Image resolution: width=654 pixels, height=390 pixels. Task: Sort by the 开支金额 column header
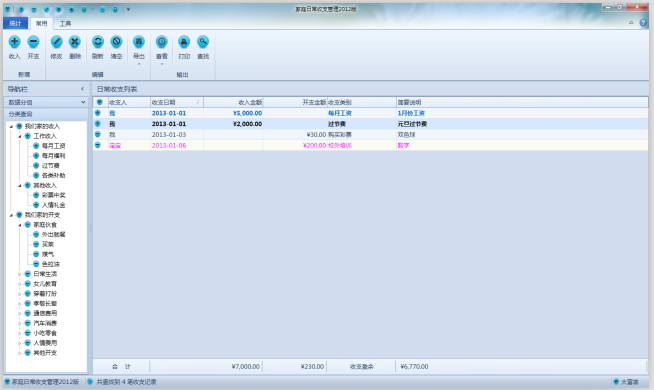pyautogui.click(x=295, y=102)
